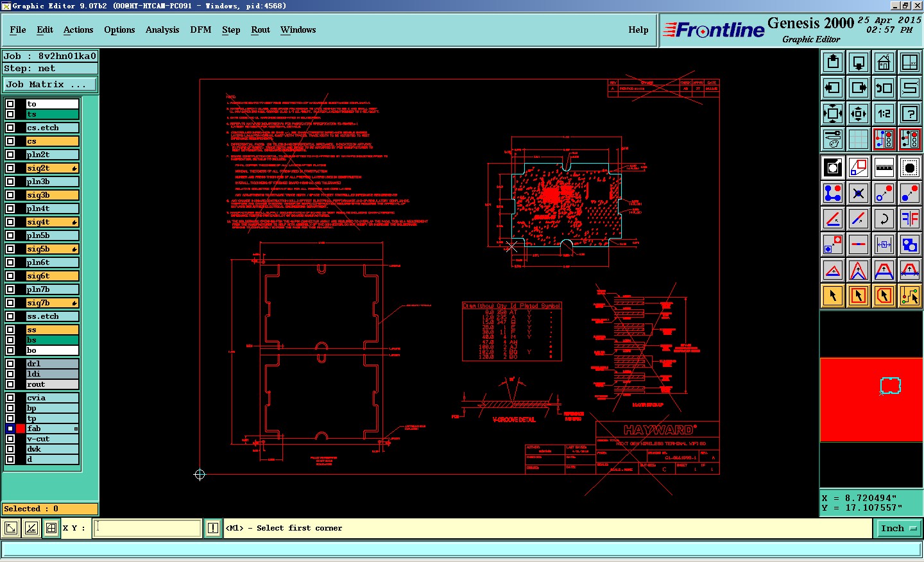Activate the rotate arrow tool
Image resolution: width=924 pixels, height=562 pixels.
coord(884,219)
